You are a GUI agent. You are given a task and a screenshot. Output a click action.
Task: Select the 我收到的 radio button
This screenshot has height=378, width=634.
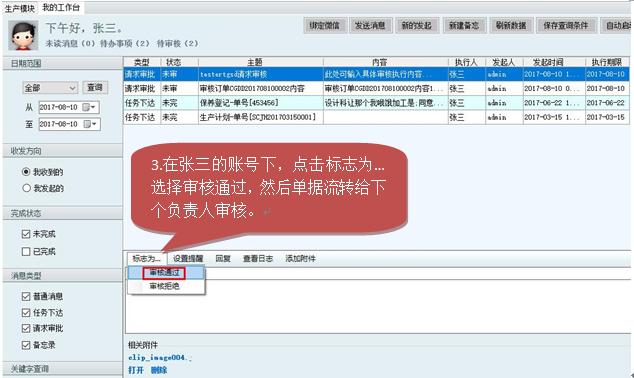(26, 172)
